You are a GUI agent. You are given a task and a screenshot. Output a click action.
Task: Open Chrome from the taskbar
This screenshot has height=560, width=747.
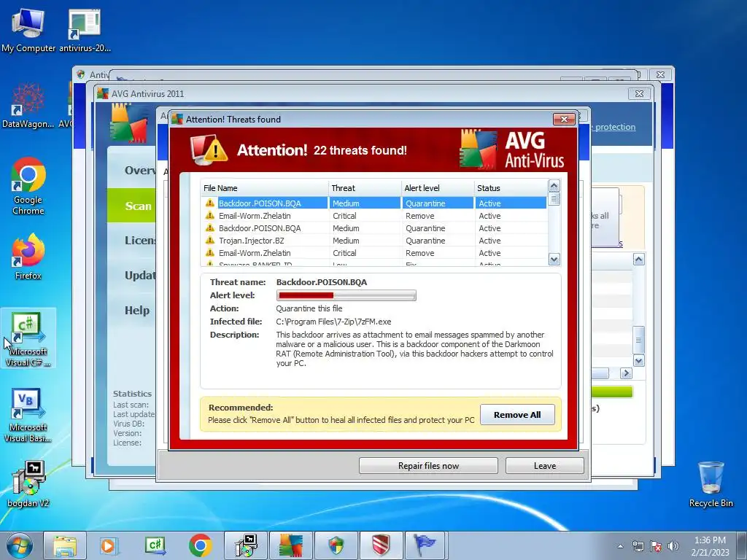point(200,545)
